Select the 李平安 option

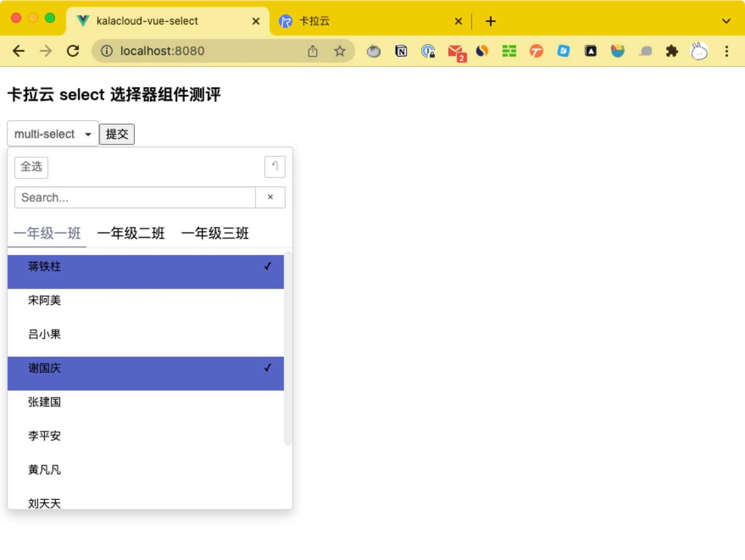[x=146, y=441]
